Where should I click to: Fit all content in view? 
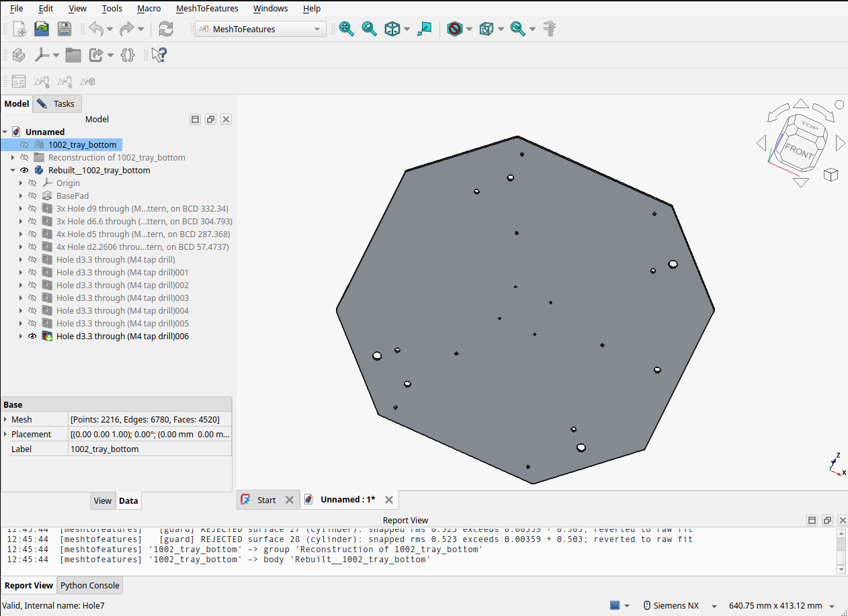(347, 29)
